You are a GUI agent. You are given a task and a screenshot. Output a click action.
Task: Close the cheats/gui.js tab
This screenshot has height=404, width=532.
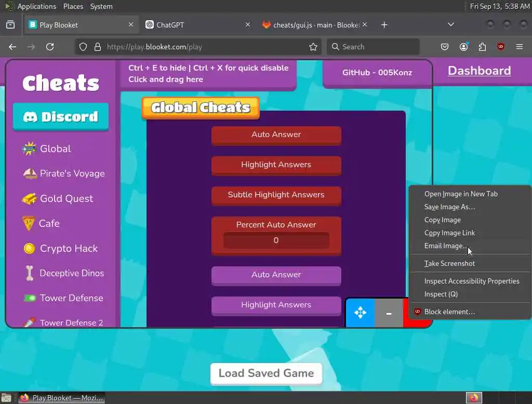tap(365, 24)
